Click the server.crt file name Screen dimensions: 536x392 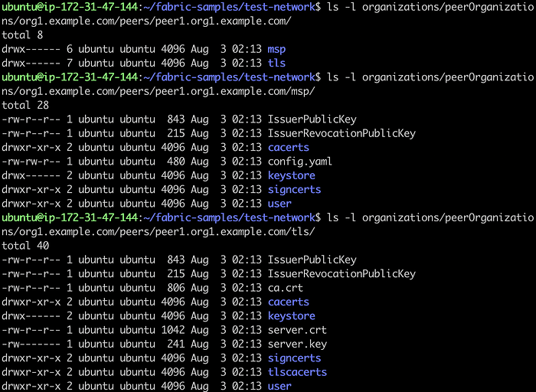tap(297, 330)
